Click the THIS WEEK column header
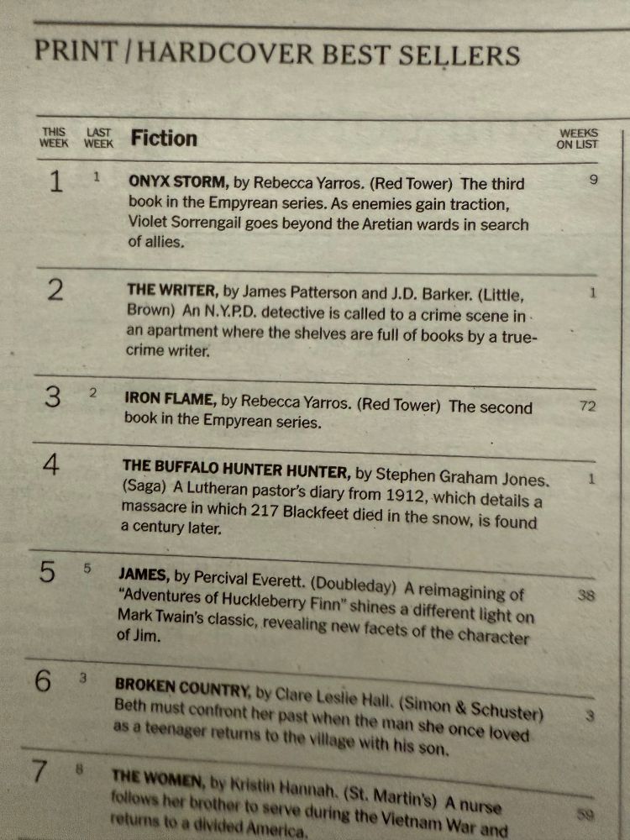Image resolution: width=630 pixels, height=840 pixels. [54, 138]
